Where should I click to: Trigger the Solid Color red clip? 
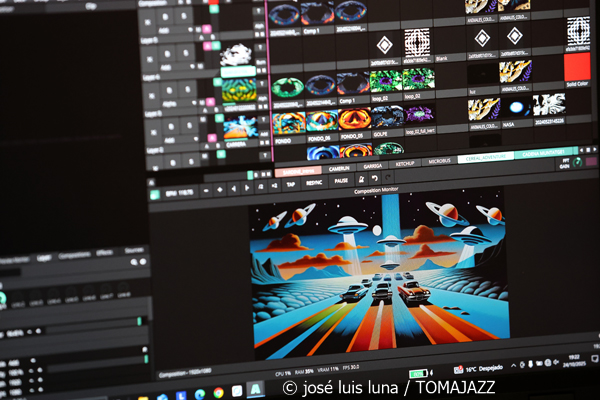click(x=578, y=67)
